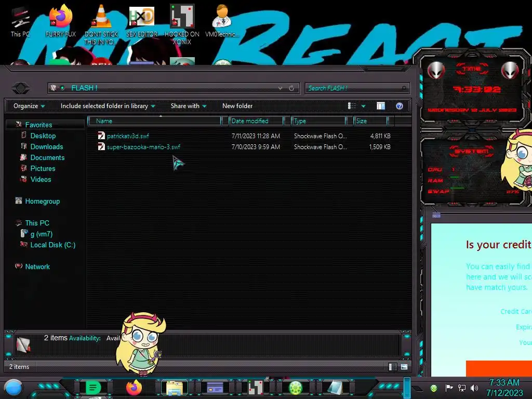
Task: Open network tray icon
Action: (462, 388)
